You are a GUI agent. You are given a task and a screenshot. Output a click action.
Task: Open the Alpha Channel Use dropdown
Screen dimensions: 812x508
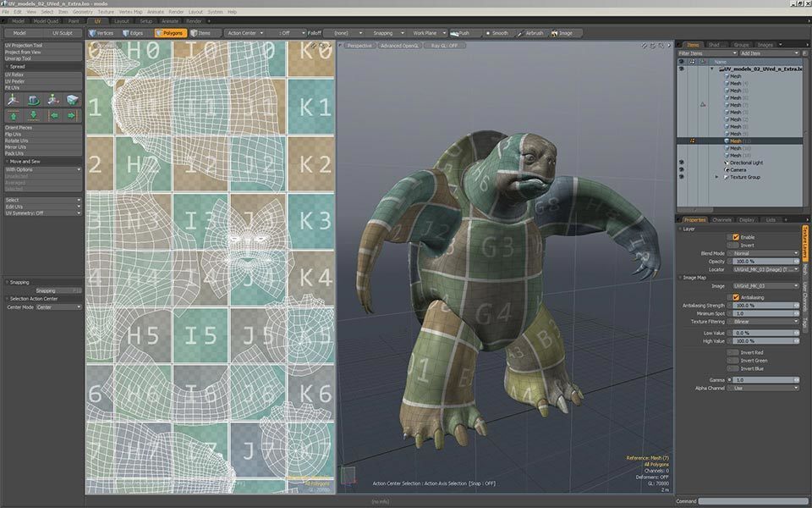tap(765, 389)
